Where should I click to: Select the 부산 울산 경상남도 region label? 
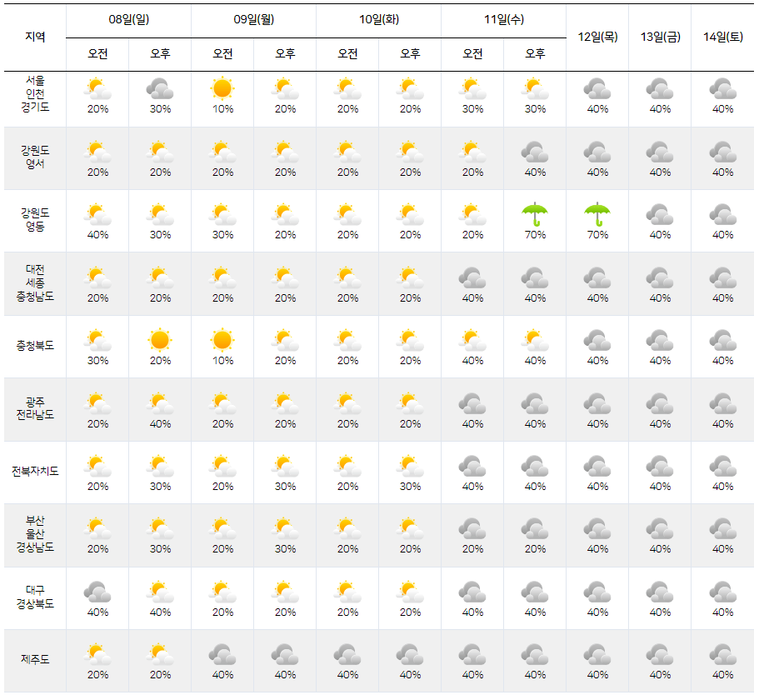(35, 534)
